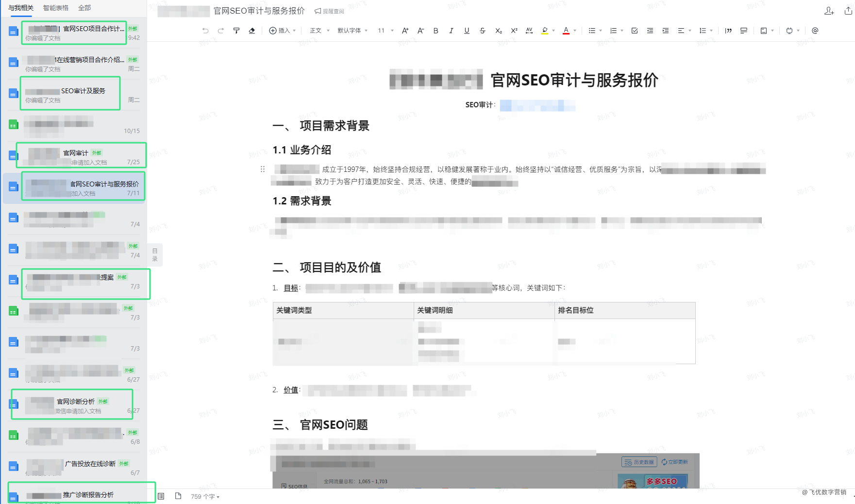Image resolution: width=855 pixels, height=504 pixels.
Task: Apply red font color A
Action: [x=566, y=31]
